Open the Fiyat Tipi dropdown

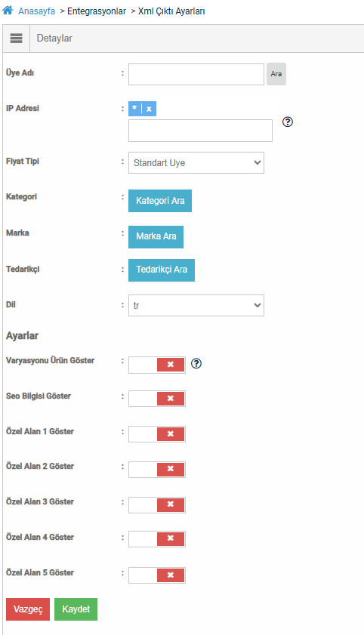(196, 163)
